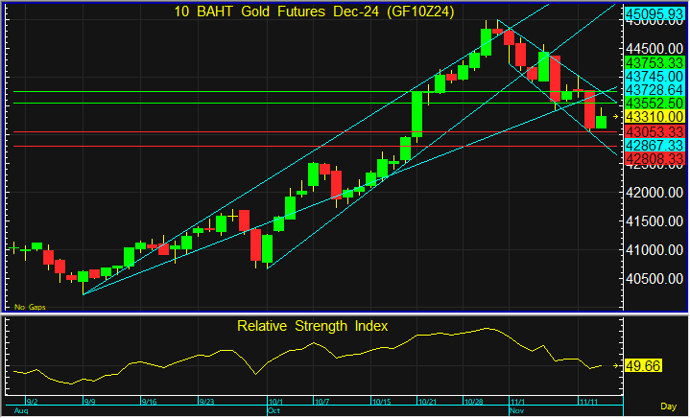Image resolution: width=690 pixels, height=418 pixels.
Task: Click the yellow last-price arrow marker
Action: tap(615, 117)
